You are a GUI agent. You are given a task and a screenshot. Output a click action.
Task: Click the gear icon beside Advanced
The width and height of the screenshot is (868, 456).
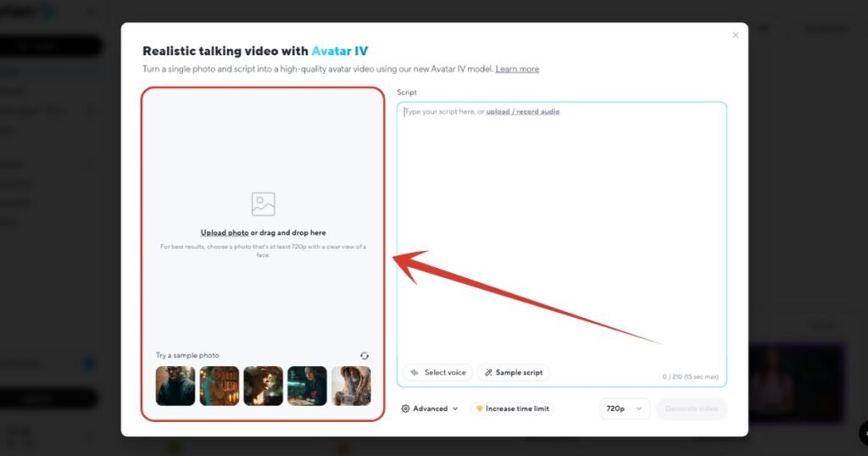click(x=406, y=409)
